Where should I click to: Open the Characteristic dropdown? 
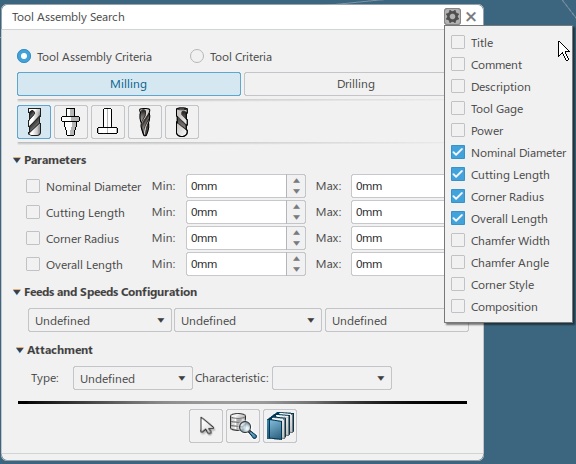[x=332, y=378]
